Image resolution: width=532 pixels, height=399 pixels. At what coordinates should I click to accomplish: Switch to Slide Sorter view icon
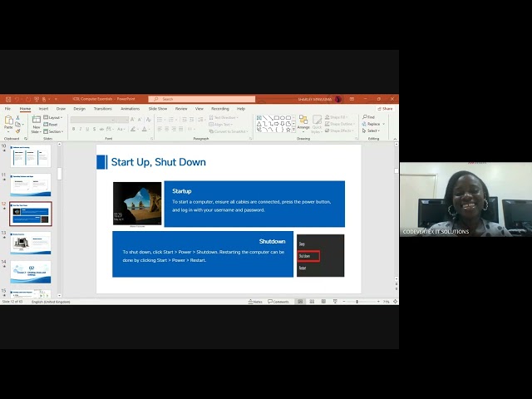click(x=312, y=302)
